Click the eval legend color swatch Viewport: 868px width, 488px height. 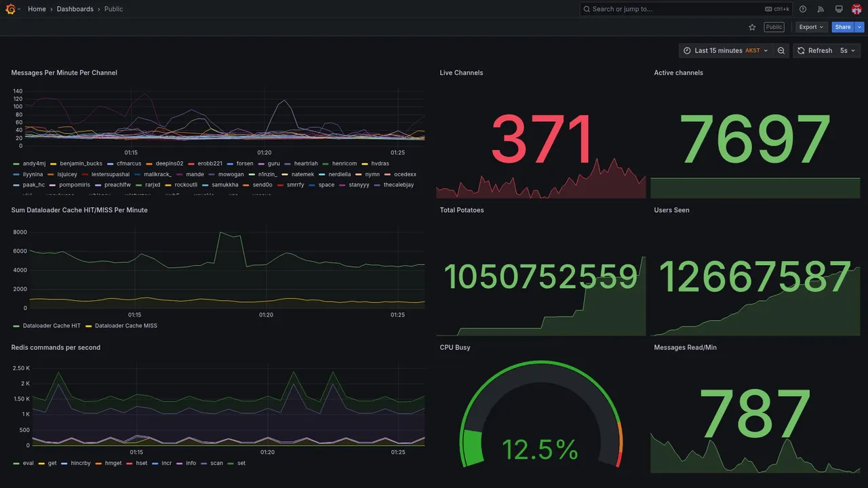[x=16, y=464]
